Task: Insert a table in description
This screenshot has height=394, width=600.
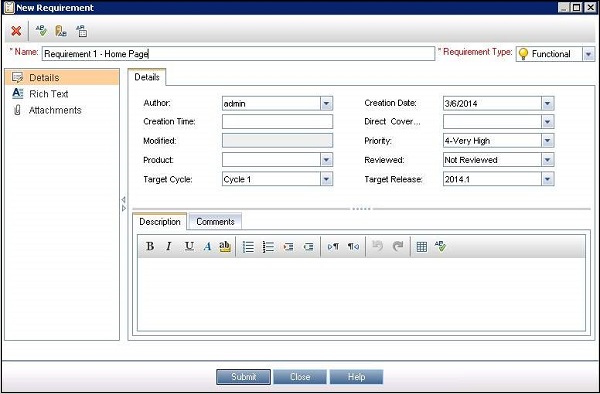Action: coord(422,247)
